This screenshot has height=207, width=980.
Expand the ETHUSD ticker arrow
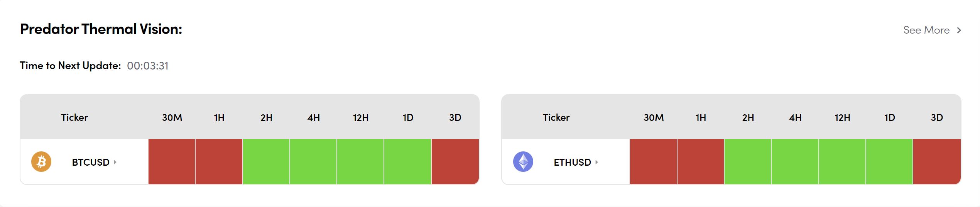(x=596, y=162)
